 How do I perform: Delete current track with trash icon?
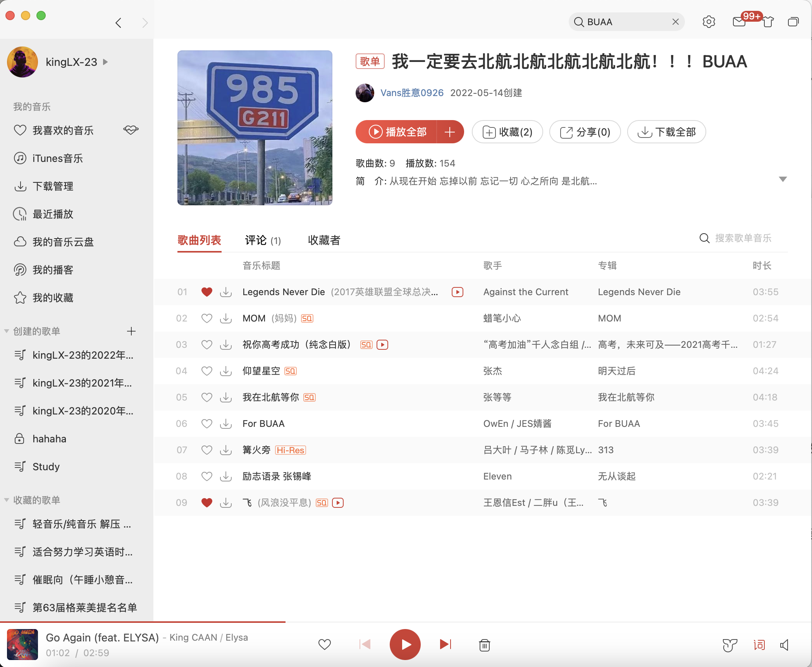click(484, 645)
